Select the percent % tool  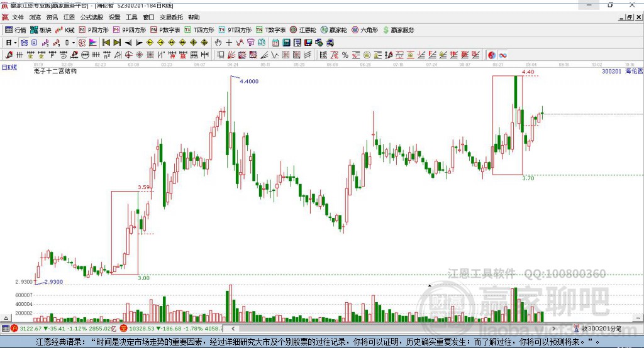345,55
